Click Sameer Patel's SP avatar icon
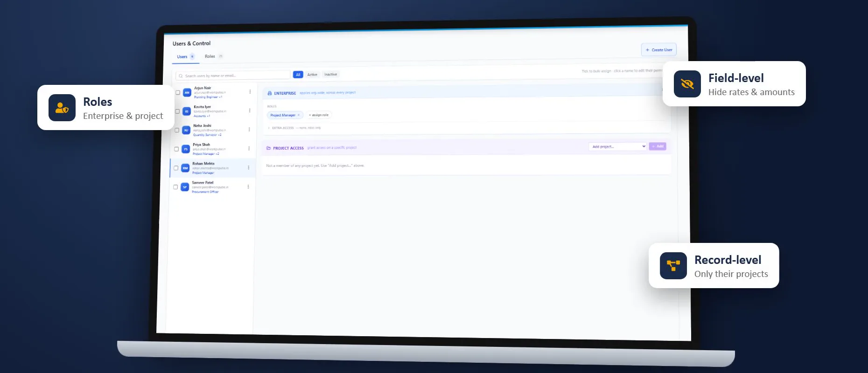Viewport: 868px width, 373px height. 185,187
